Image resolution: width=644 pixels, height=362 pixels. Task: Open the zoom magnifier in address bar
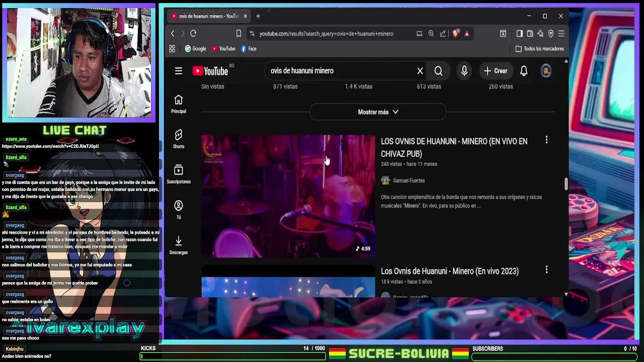[x=431, y=34]
